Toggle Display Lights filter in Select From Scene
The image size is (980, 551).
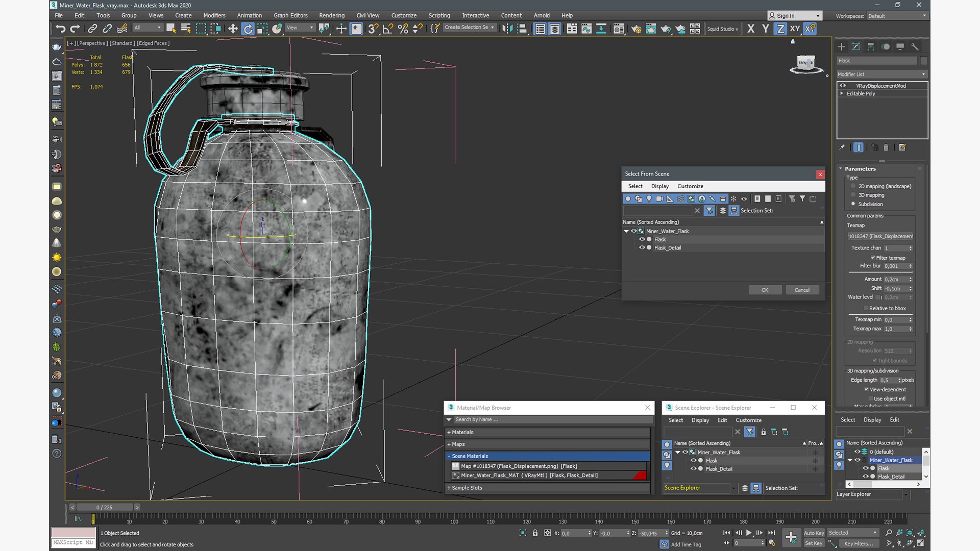click(x=649, y=198)
